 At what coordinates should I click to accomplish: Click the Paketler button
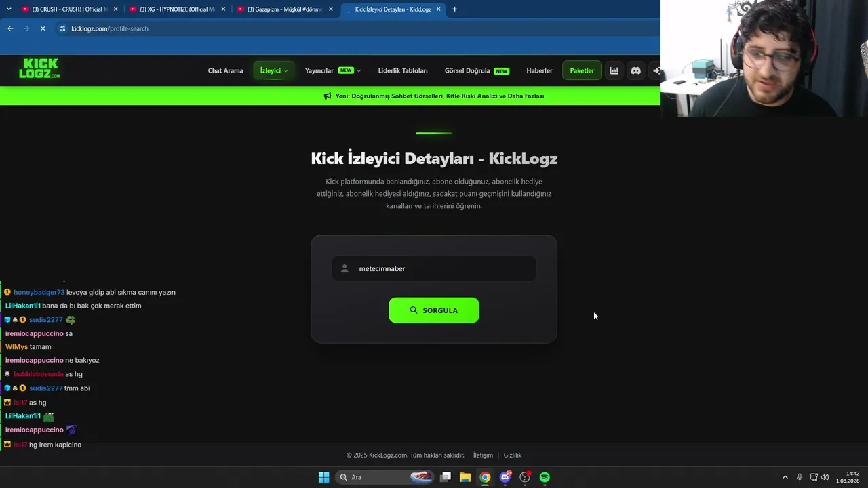point(582,70)
